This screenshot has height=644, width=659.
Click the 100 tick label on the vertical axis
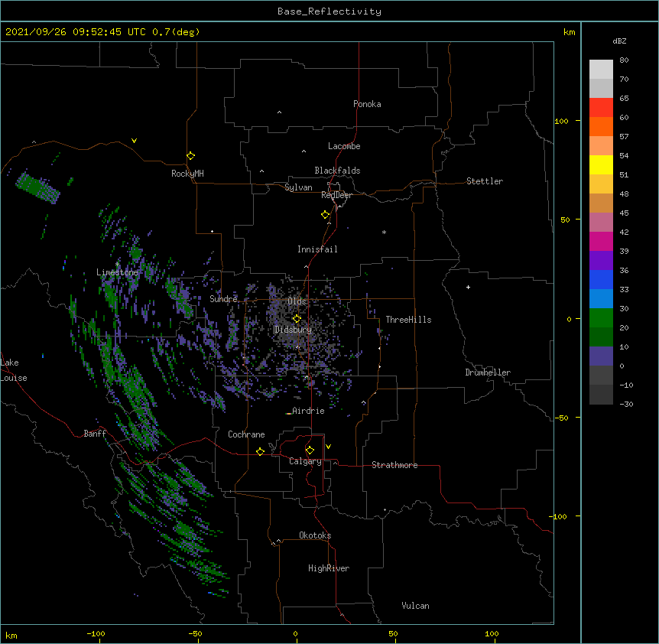point(561,121)
